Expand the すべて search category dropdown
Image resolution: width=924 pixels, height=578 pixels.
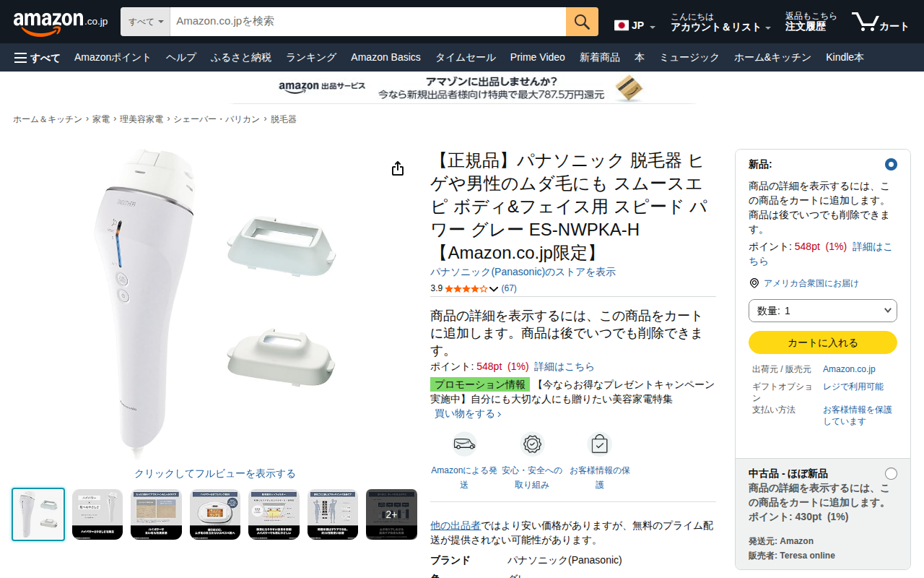[x=145, y=22]
